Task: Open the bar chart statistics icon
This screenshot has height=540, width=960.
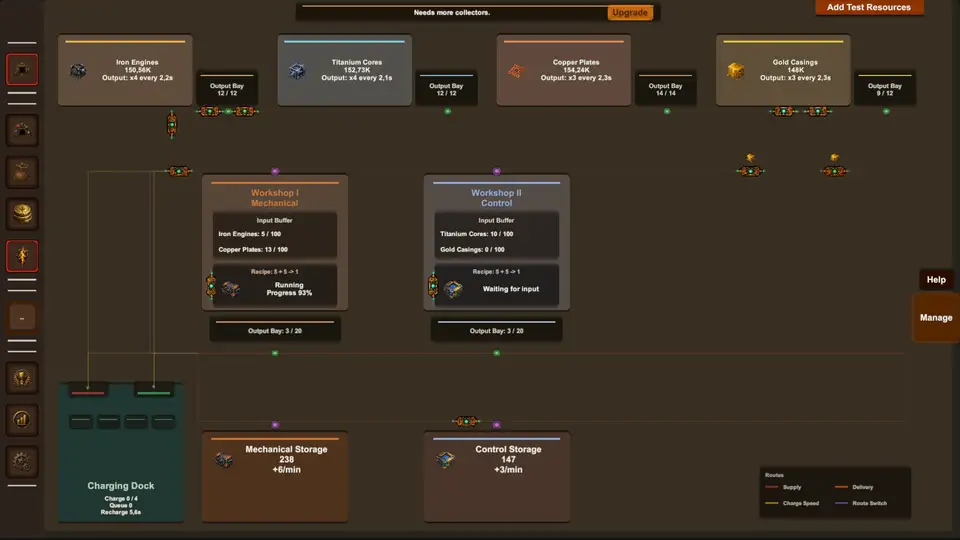Action: coord(22,420)
